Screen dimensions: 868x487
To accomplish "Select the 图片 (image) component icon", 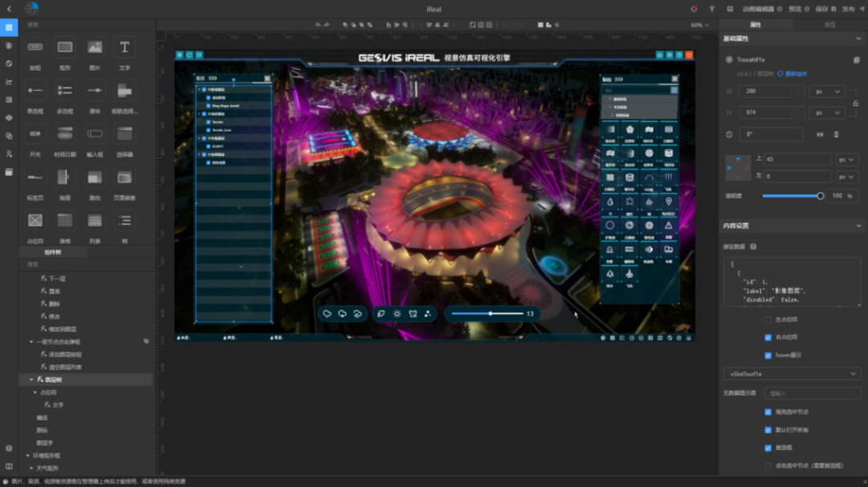I will coord(95,47).
